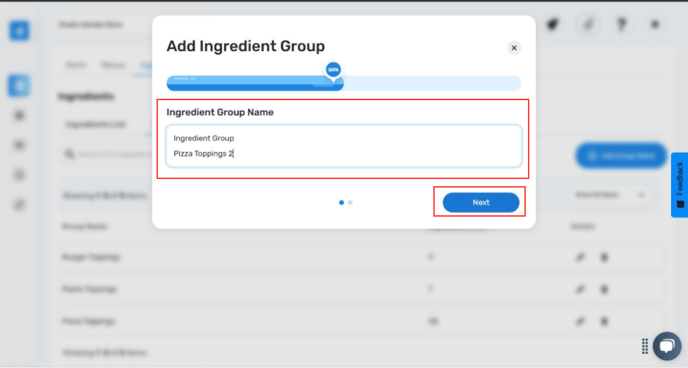Viewport: 688px width, 368px height.
Task: Select the second step pagination dot
Action: pyautogui.click(x=350, y=203)
